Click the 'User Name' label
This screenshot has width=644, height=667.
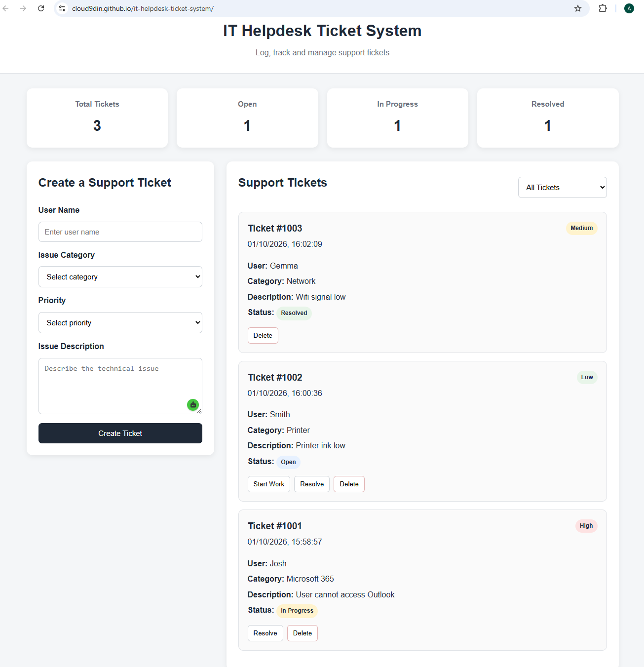[59, 210]
